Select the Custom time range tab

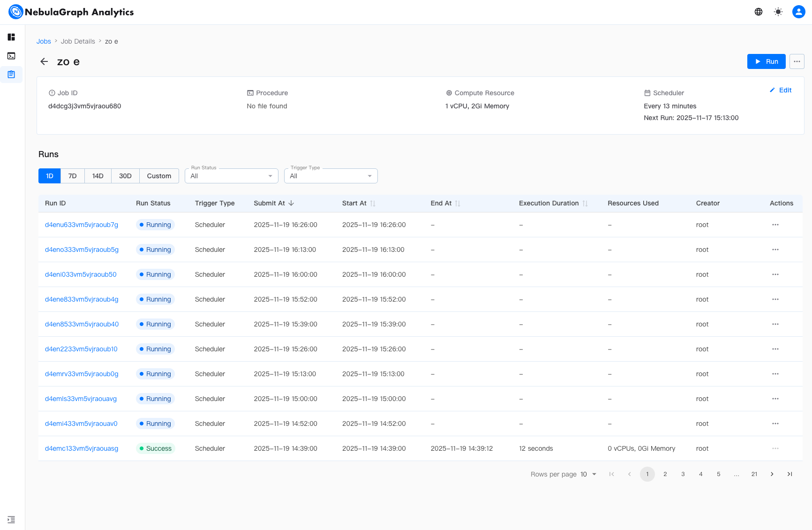(159, 176)
